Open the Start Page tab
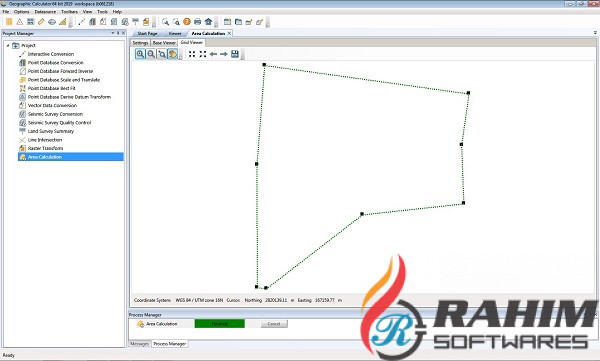Image resolution: width=600 pixels, height=361 pixels. pyautogui.click(x=147, y=34)
